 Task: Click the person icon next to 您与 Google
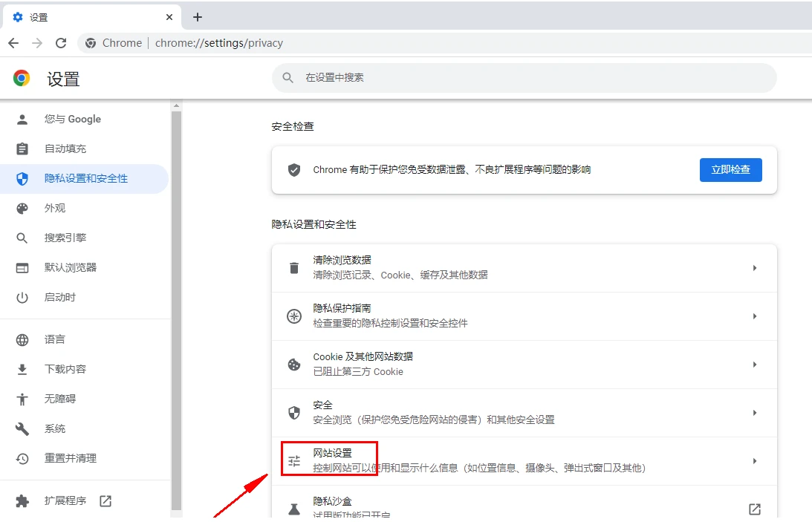22,119
